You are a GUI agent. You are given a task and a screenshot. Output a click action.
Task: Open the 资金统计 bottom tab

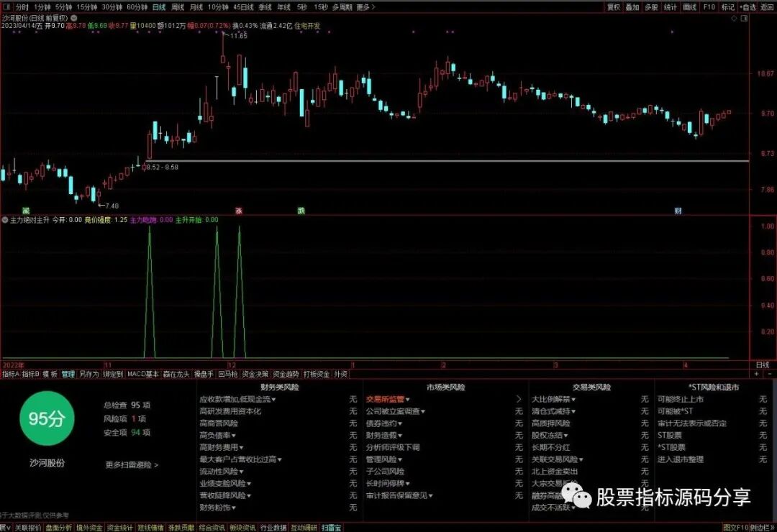point(120,528)
